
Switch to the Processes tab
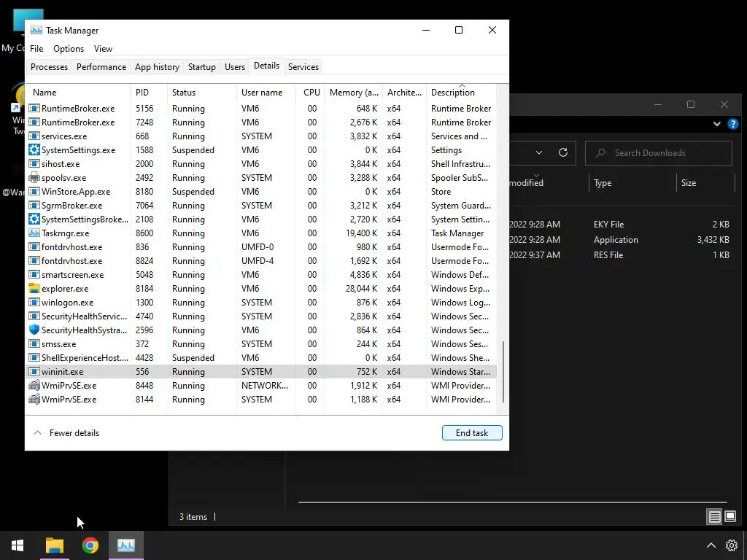point(49,66)
